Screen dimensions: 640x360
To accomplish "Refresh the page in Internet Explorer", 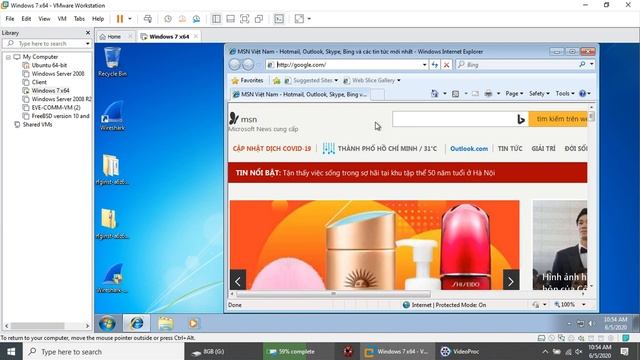I will coord(435,64).
